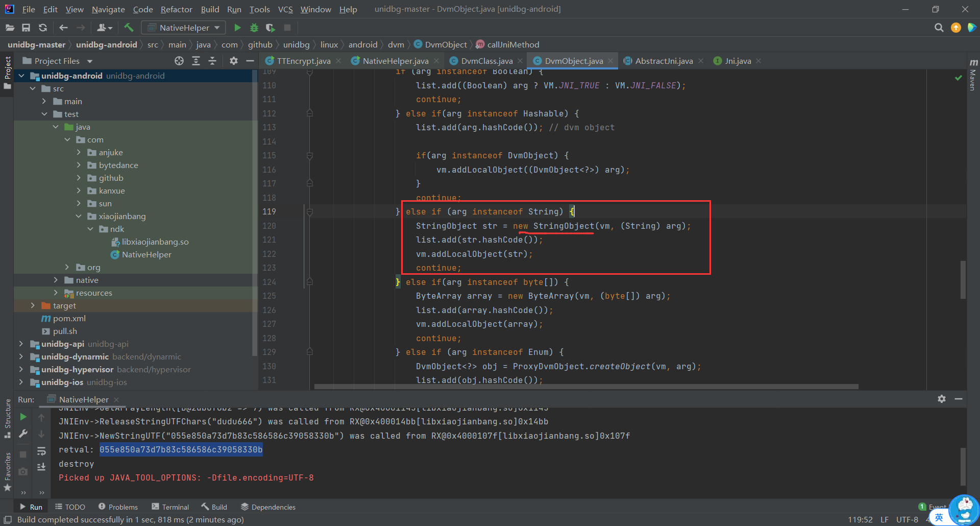Screen dimensions: 980x526
Task: Rerun NativeHelper in the Run panel
Action: pyautogui.click(x=23, y=417)
